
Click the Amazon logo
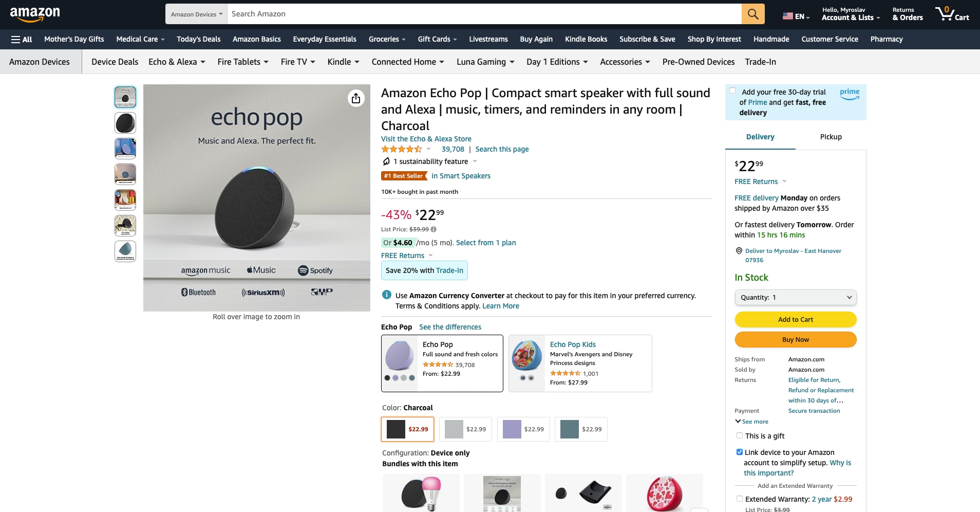coord(35,14)
